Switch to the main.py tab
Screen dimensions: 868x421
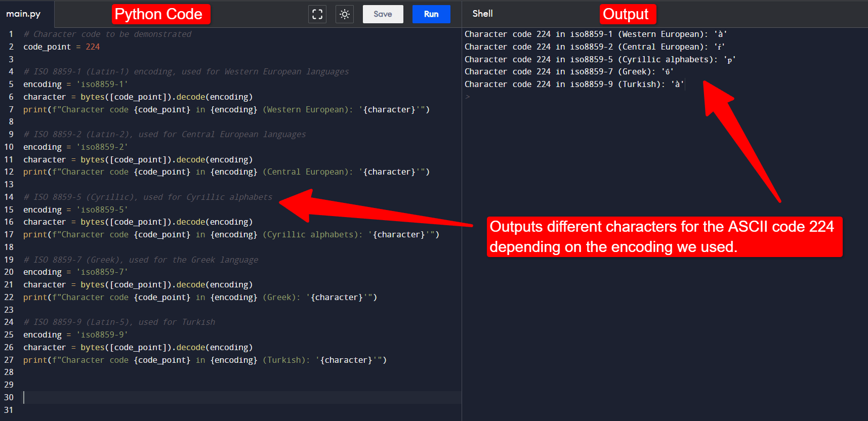point(23,14)
